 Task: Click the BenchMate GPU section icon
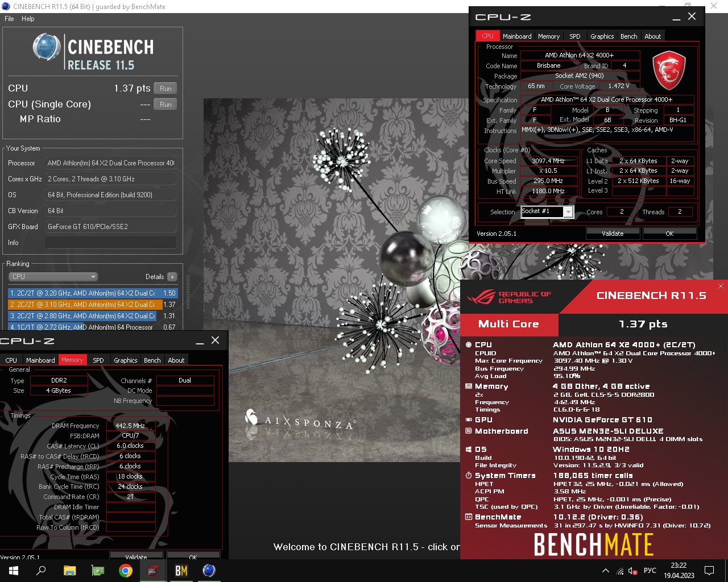pos(469,419)
